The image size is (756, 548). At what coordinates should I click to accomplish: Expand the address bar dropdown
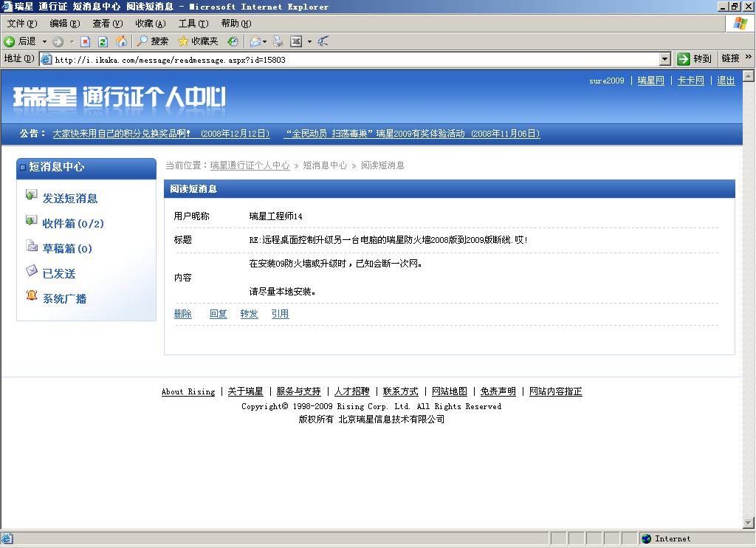tap(665, 59)
